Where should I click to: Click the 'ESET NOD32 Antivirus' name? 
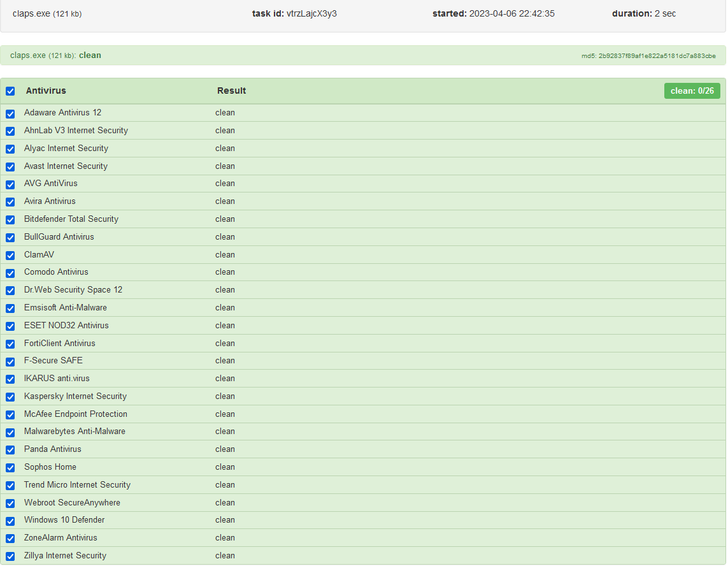(66, 325)
